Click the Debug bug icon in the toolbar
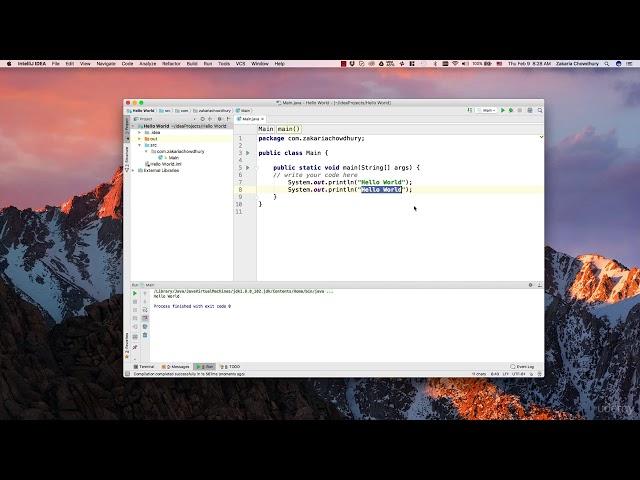Image resolution: width=640 pixels, height=480 pixels. [511, 111]
